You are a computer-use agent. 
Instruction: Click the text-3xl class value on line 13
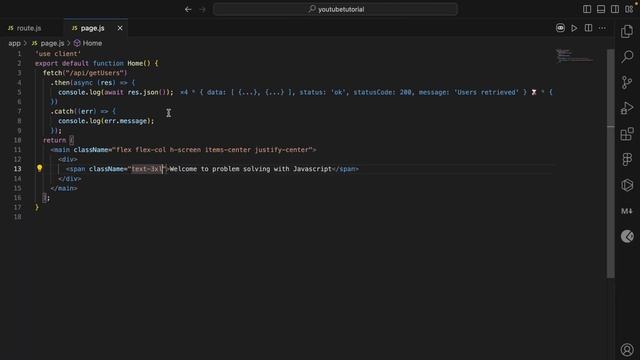point(147,169)
